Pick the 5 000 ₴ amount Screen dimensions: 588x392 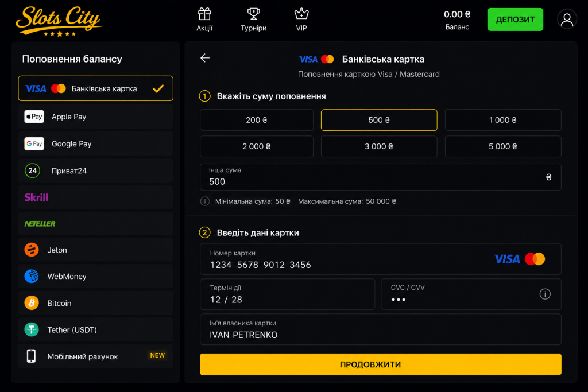pos(503,146)
